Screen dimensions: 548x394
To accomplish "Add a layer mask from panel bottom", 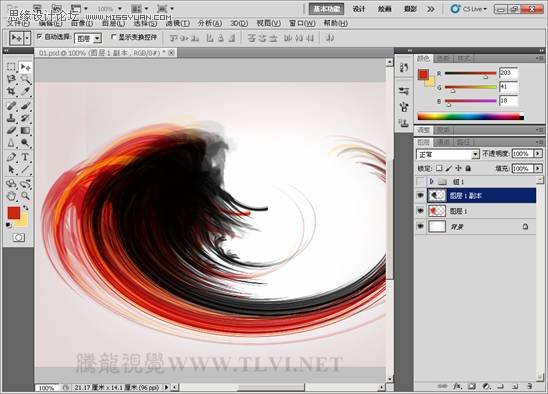I will tap(471, 386).
